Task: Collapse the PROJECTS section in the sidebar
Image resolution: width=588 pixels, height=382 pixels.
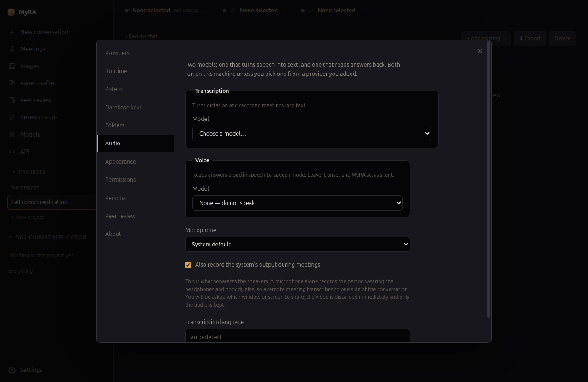Action: click(x=28, y=172)
